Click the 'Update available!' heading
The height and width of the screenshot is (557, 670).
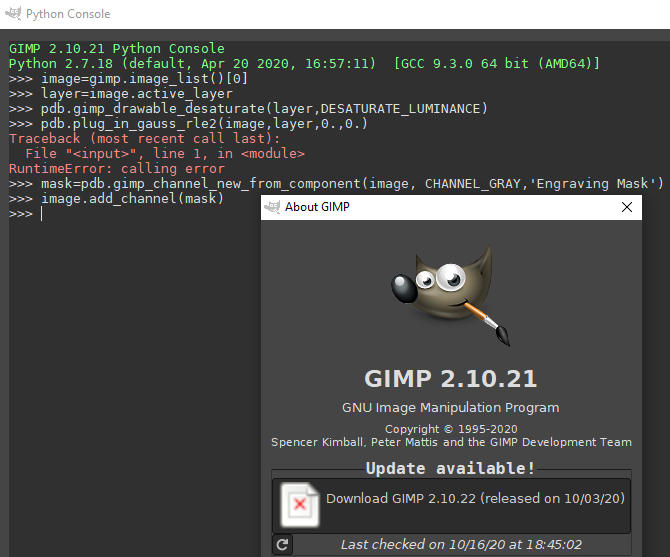point(450,468)
